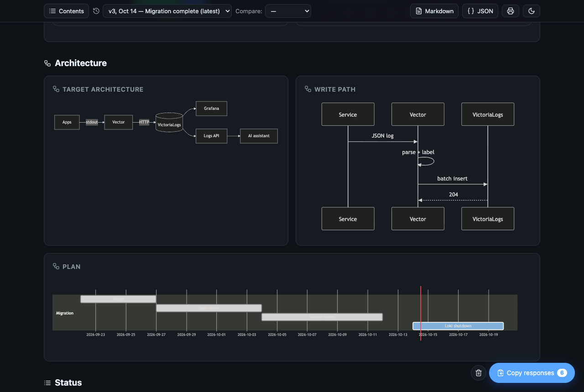Screen dimensions: 584x392
Task: Export the document as Markdown
Action: [x=434, y=11]
